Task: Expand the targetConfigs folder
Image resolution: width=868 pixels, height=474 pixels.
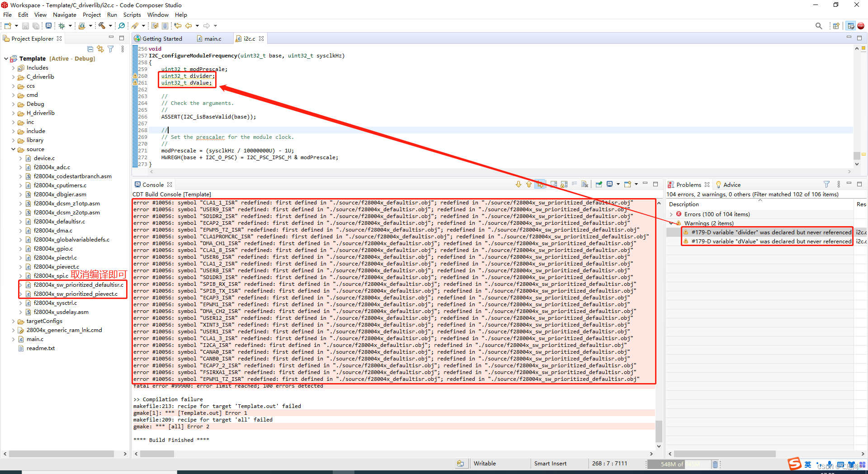Action: coord(13,321)
